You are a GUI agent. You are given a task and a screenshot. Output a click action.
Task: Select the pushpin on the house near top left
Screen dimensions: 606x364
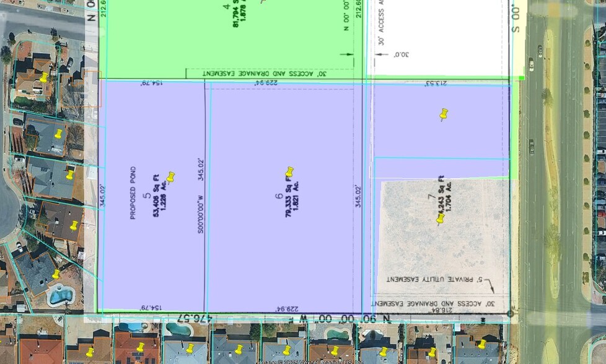[43, 79]
